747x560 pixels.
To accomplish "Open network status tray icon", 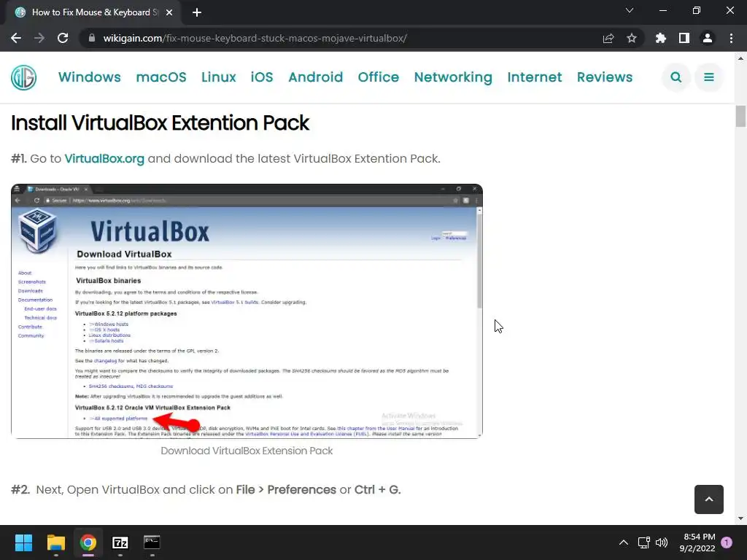I will point(643,542).
